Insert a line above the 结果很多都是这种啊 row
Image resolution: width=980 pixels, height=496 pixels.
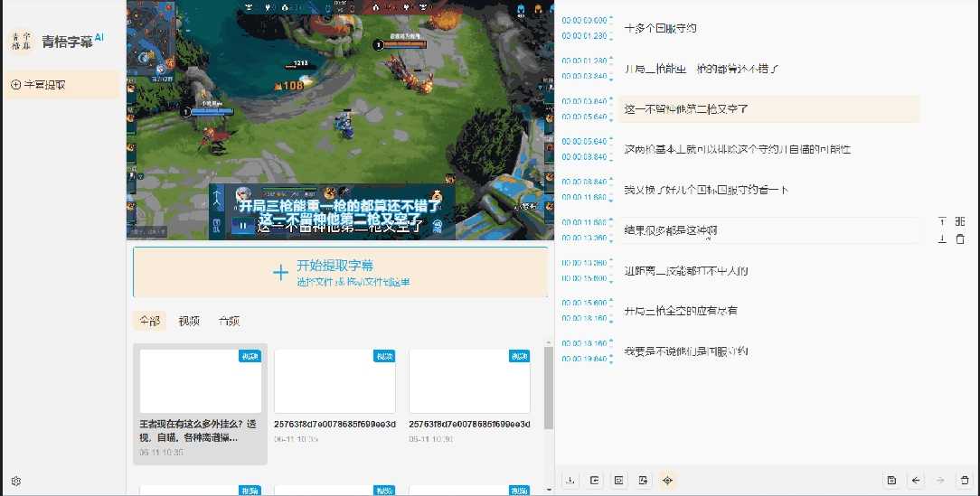pyautogui.click(x=943, y=221)
